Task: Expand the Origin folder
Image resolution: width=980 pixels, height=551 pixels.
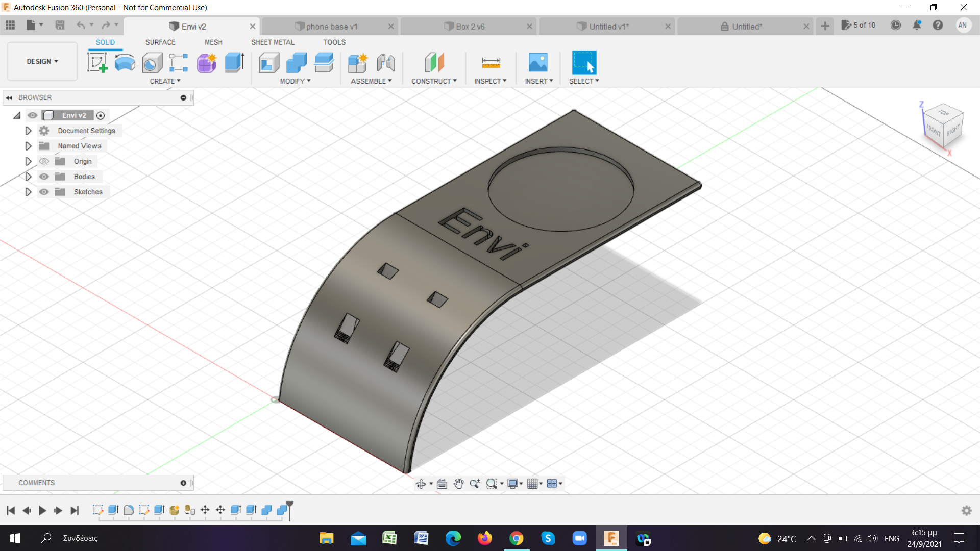Action: point(28,161)
